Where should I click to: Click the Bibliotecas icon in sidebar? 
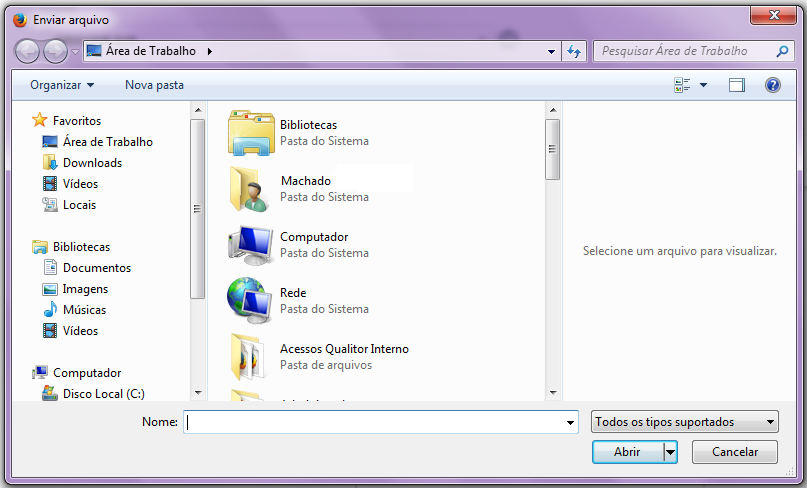[40, 247]
